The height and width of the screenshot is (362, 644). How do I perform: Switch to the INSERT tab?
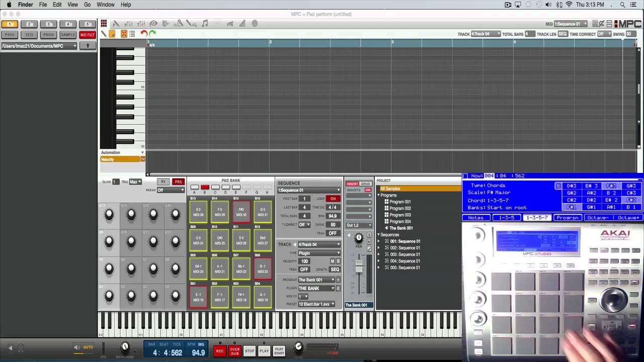[352, 184]
